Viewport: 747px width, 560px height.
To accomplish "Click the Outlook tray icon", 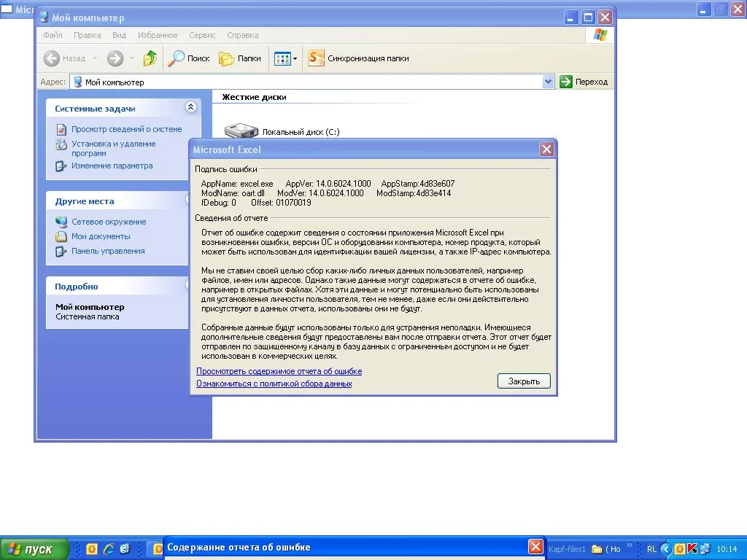I will 680,549.
